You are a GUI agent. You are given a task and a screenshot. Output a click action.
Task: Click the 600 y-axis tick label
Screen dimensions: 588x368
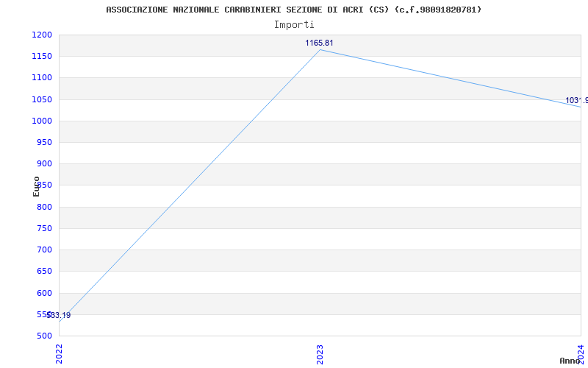click(45, 293)
